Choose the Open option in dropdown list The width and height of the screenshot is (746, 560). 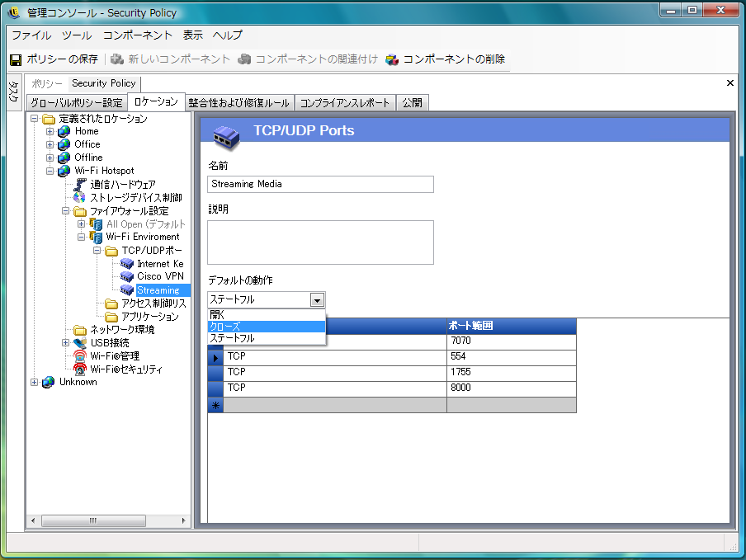point(267,315)
